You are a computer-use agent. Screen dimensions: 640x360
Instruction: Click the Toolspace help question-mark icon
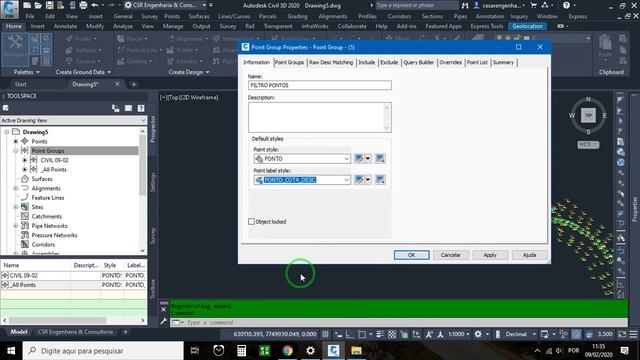[x=141, y=108]
